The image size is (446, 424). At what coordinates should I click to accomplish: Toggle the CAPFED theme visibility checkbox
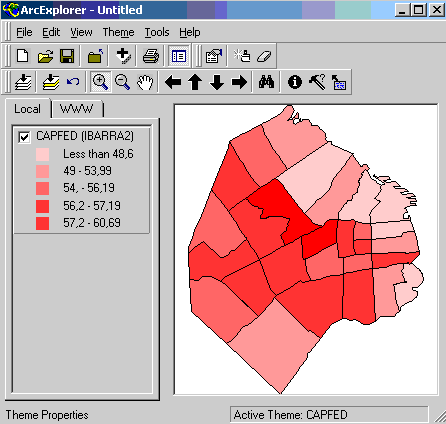click(24, 137)
